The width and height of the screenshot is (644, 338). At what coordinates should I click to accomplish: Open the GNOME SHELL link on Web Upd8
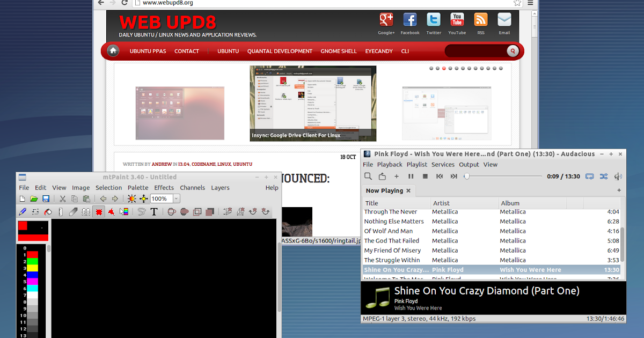(x=339, y=51)
